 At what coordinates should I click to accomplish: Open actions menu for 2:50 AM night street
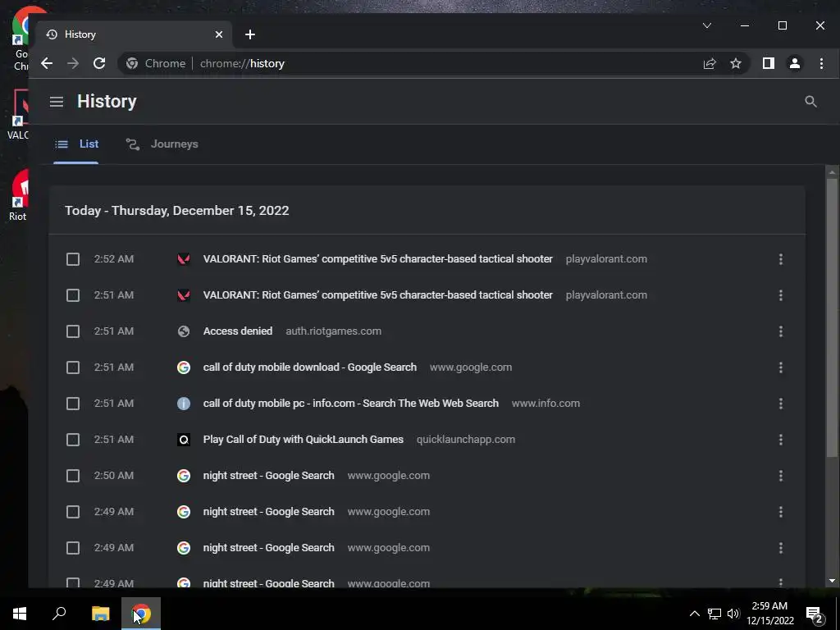pos(781,476)
